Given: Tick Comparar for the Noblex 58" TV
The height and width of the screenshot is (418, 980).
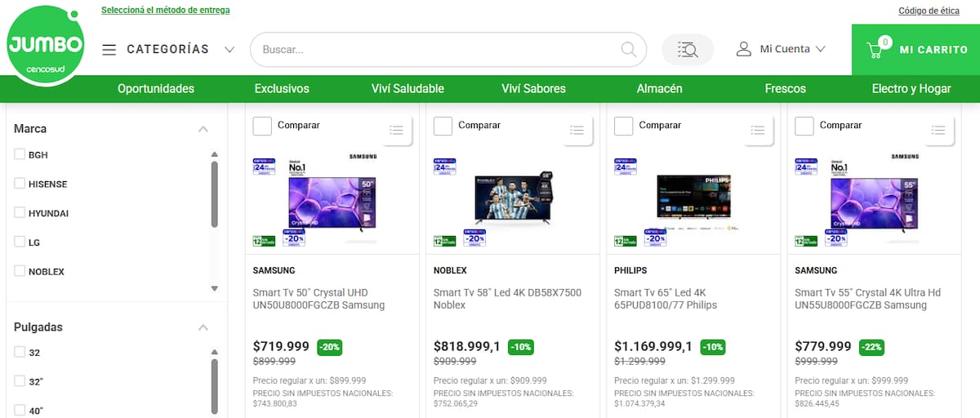Looking at the screenshot, I should pyautogui.click(x=443, y=126).
